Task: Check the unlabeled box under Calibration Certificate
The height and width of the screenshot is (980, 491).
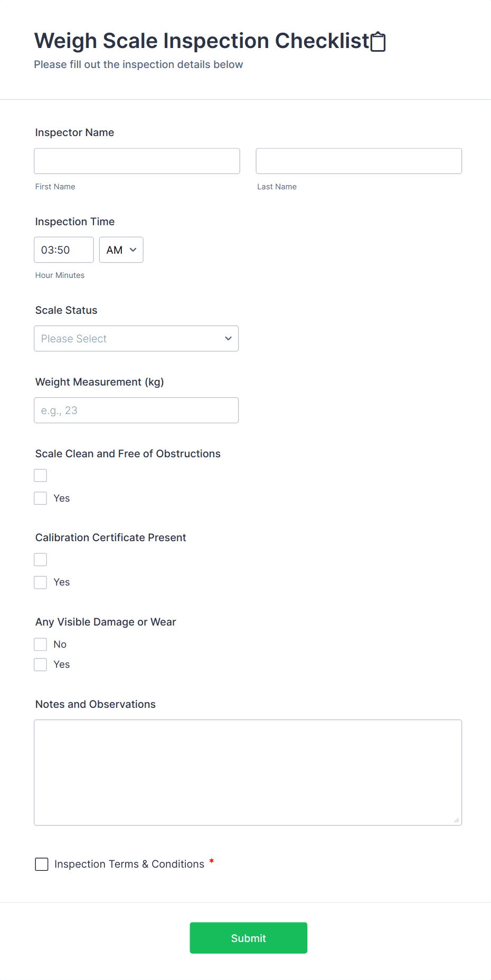Action: 41,560
